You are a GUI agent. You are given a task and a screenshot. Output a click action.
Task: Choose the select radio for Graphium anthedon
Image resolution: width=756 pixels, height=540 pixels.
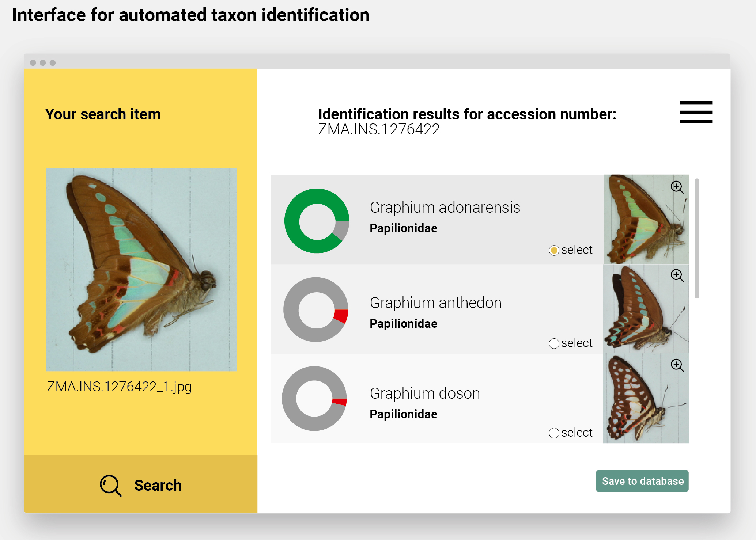click(x=554, y=343)
